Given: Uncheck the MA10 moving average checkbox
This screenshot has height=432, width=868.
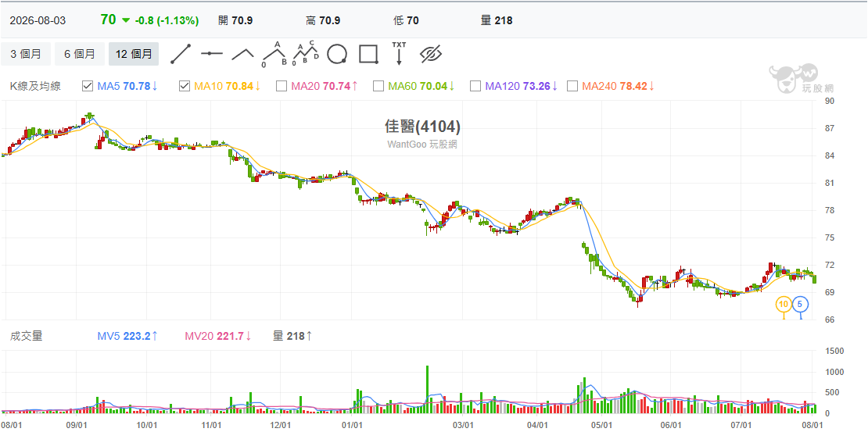Looking at the screenshot, I should 185,86.
